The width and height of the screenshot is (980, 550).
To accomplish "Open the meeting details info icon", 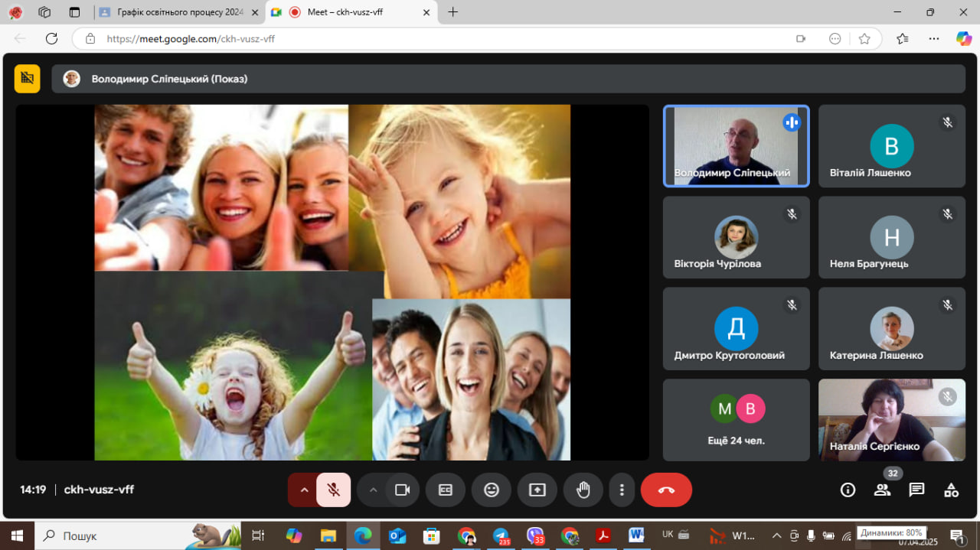I will click(x=848, y=490).
